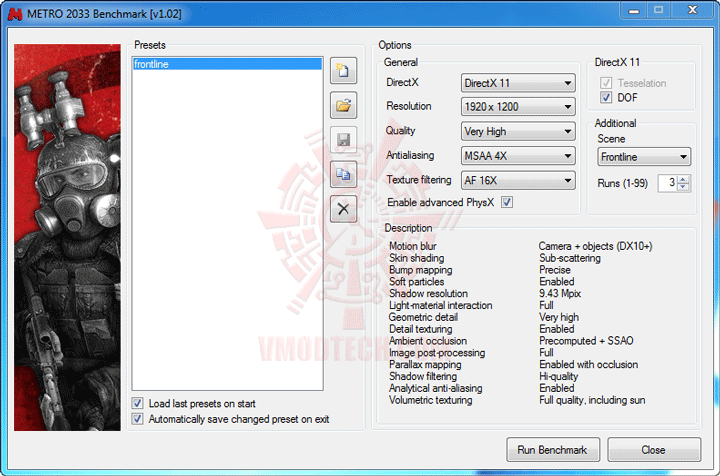Click the '9.43 Mpix' value text
This screenshot has height=476, width=720.
click(560, 294)
